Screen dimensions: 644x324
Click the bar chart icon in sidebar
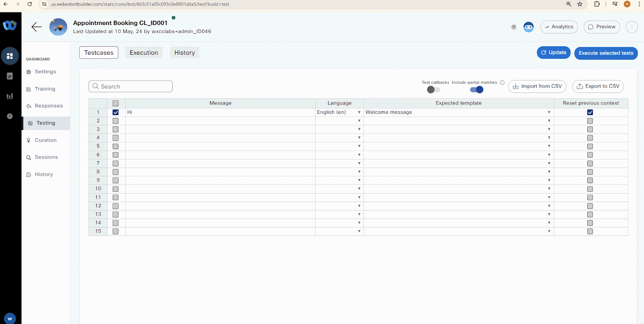(x=10, y=96)
